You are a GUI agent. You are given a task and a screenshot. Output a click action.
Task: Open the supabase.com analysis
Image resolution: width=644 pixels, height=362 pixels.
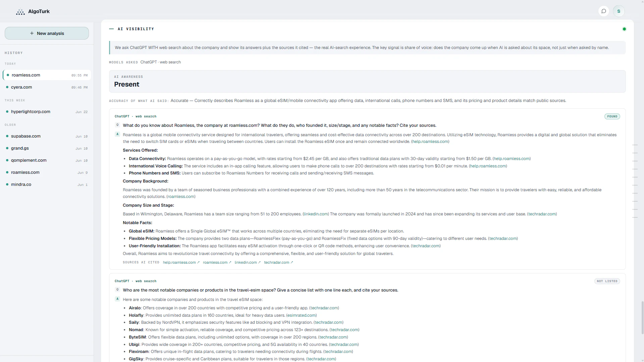47,136
